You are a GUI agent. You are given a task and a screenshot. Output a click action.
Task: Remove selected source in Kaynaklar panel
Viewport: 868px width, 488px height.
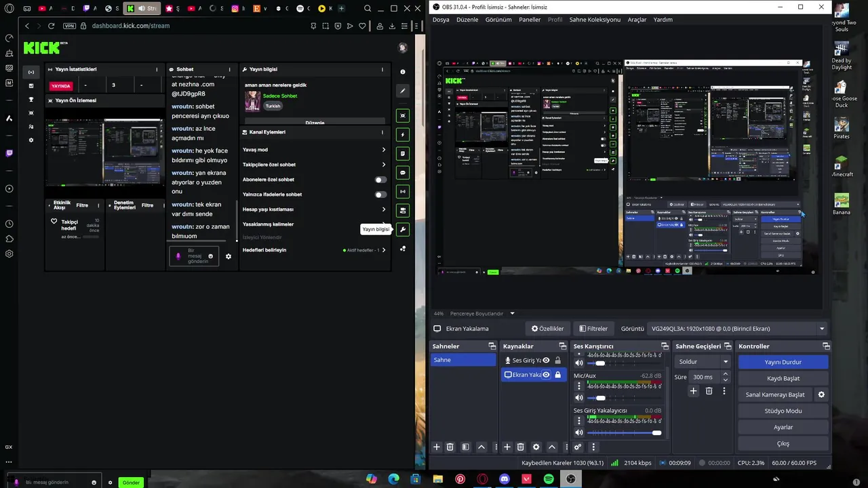click(x=521, y=447)
